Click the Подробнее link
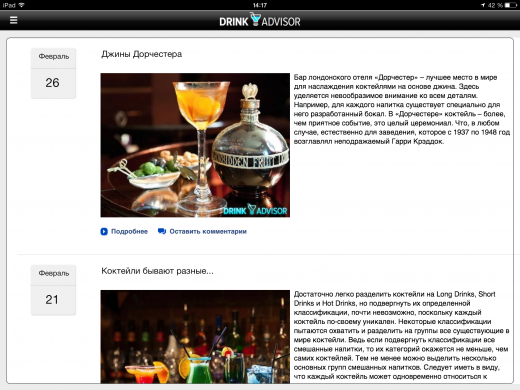 click(129, 231)
